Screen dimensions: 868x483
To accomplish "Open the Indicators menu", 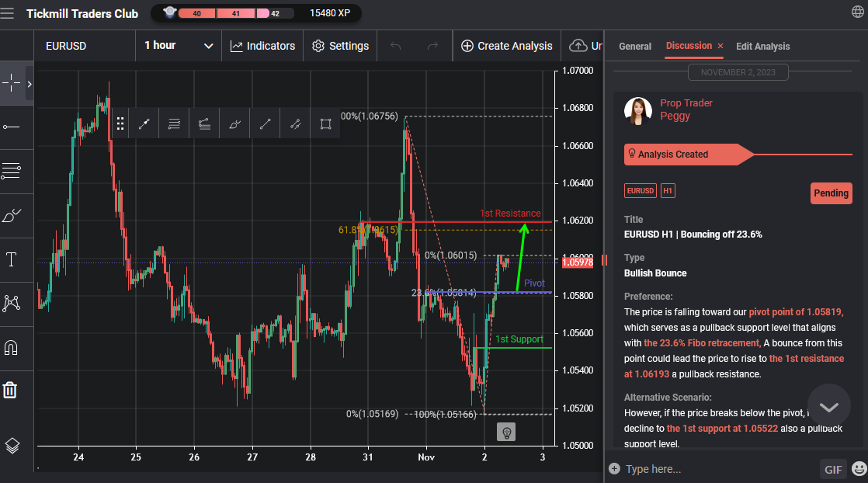I will pos(262,45).
